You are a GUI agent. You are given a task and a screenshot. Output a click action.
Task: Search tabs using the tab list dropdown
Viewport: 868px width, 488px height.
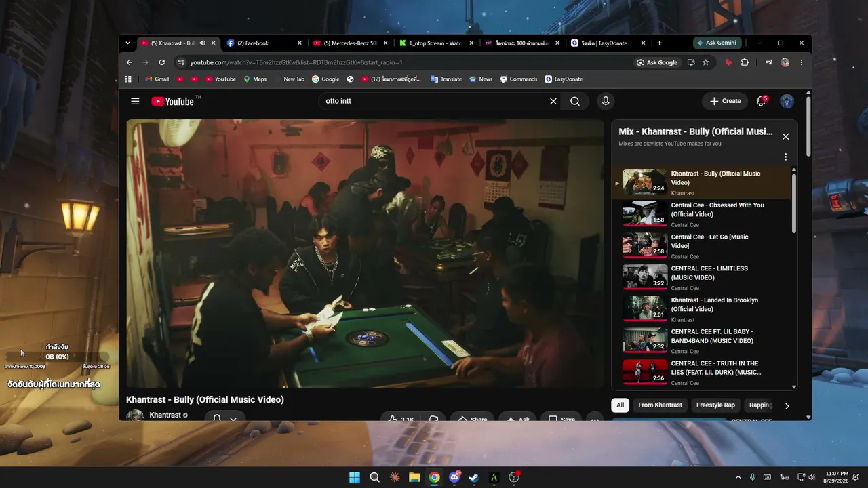click(127, 43)
